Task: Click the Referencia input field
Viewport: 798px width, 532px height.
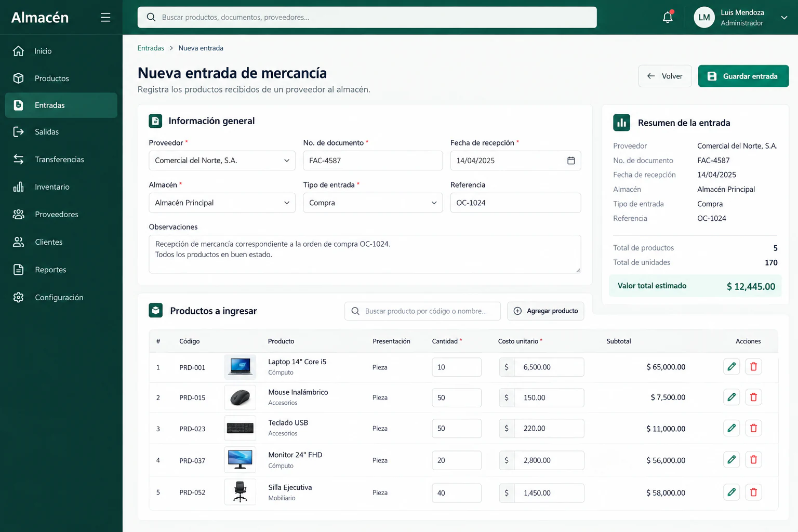Action: 515,203
